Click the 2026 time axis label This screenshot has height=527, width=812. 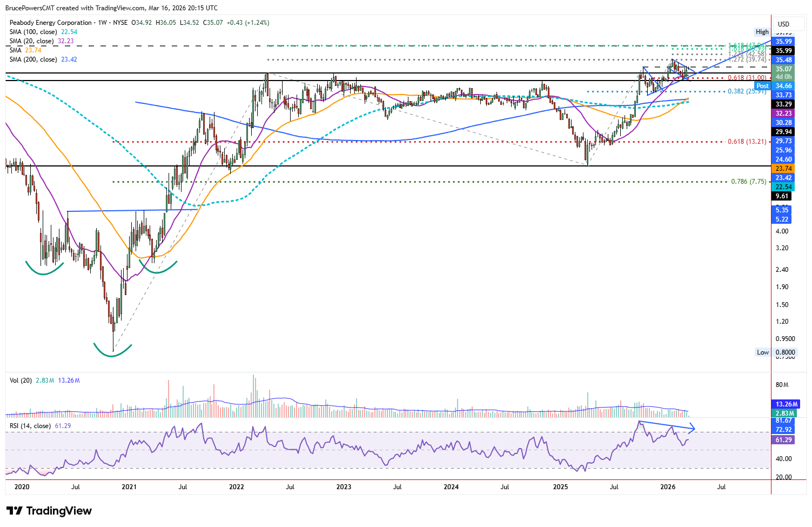coord(668,487)
